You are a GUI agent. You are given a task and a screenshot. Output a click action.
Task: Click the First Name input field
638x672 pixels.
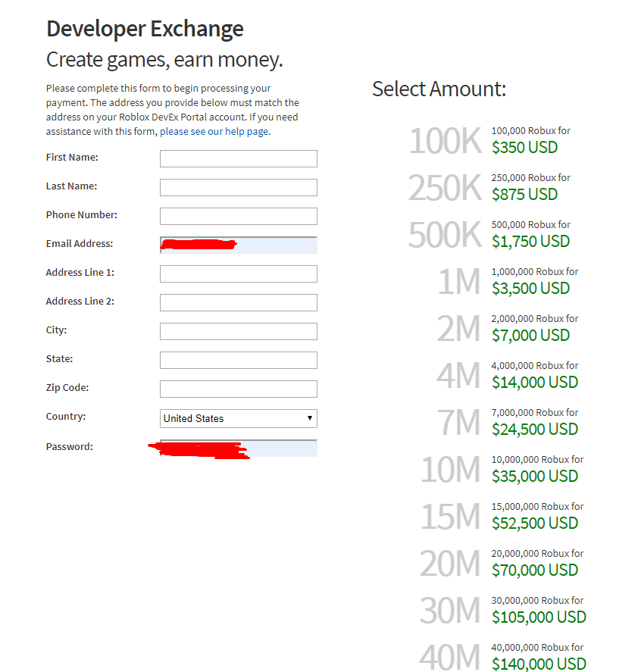coord(239,158)
